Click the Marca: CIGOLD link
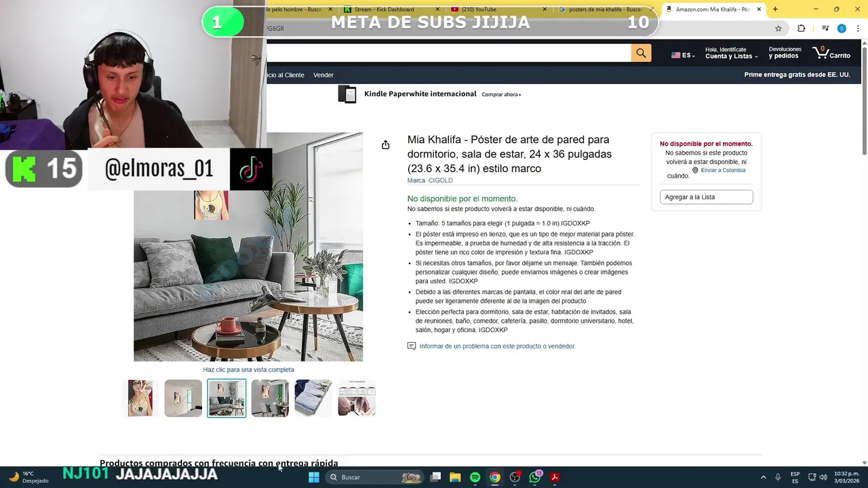 coord(430,180)
